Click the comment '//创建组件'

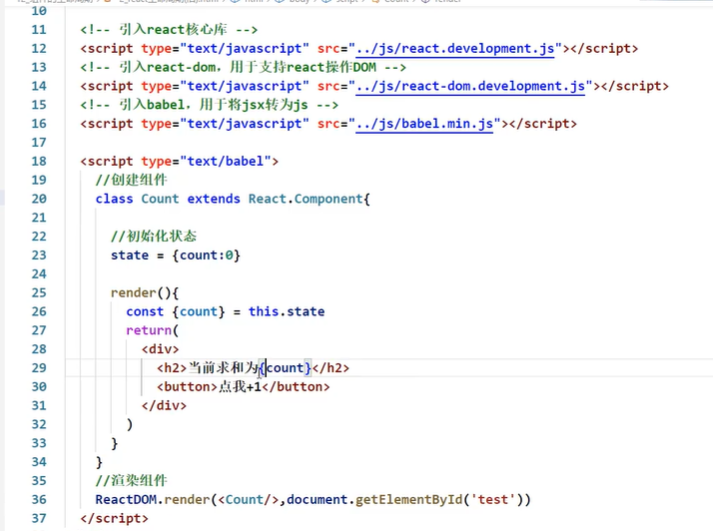tap(131, 180)
